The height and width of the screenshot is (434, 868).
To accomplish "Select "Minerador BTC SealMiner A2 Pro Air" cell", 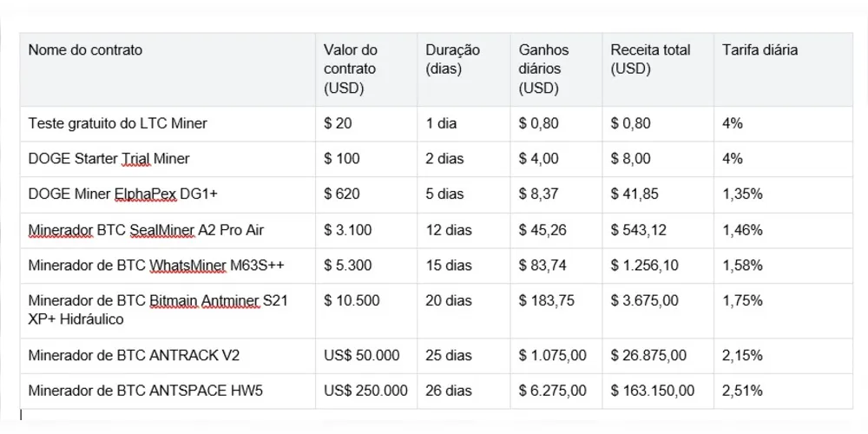I will tap(146, 230).
